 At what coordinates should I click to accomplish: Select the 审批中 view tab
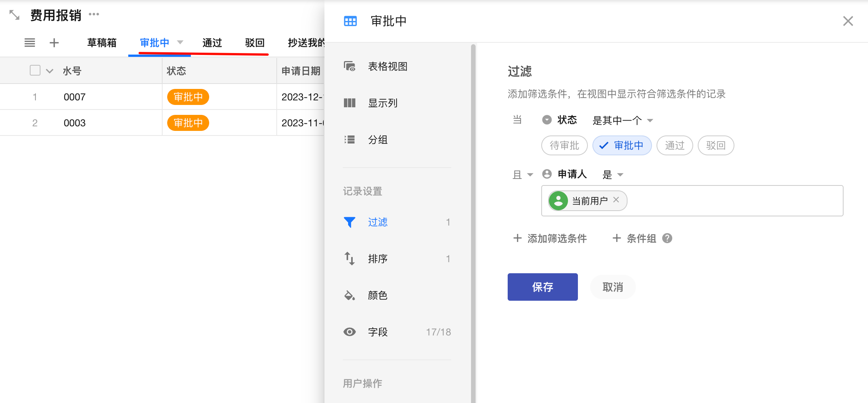click(155, 43)
